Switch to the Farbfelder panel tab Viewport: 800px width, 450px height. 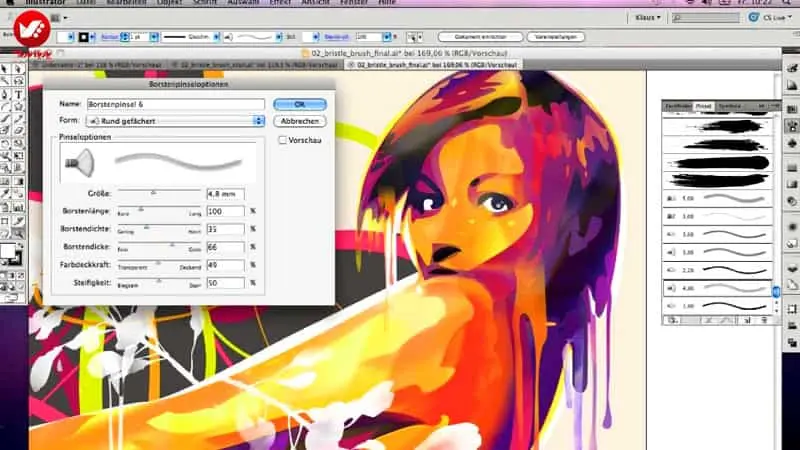[x=678, y=106]
